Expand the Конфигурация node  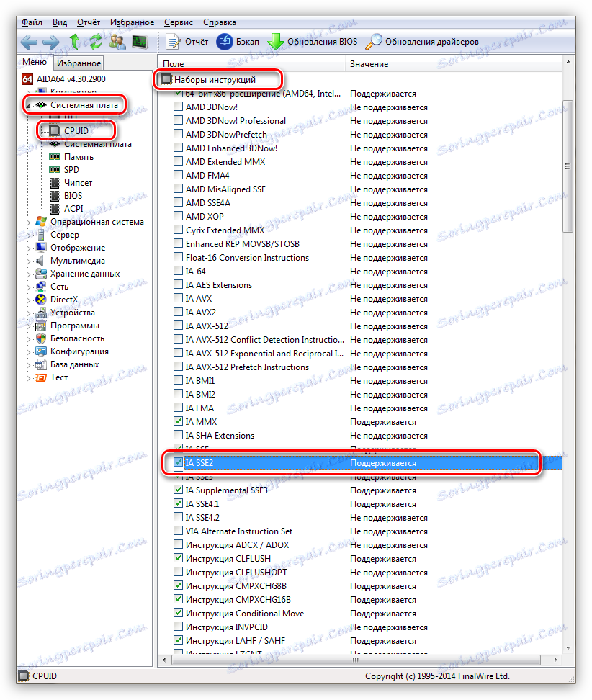pyautogui.click(x=29, y=352)
